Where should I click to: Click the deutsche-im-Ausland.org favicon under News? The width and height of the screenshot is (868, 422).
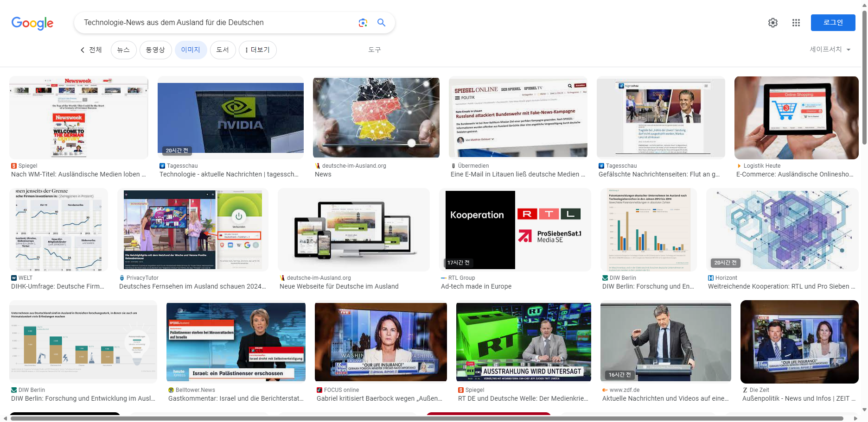pyautogui.click(x=318, y=166)
